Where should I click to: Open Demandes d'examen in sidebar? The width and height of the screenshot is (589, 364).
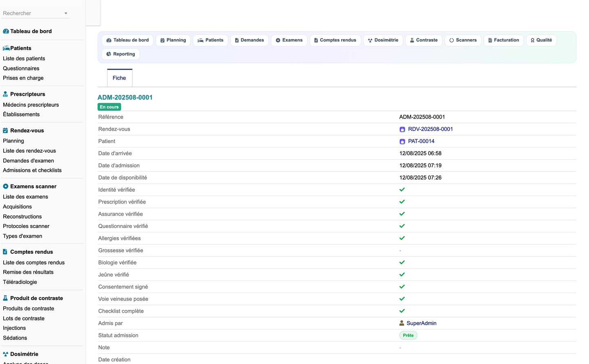29,161
